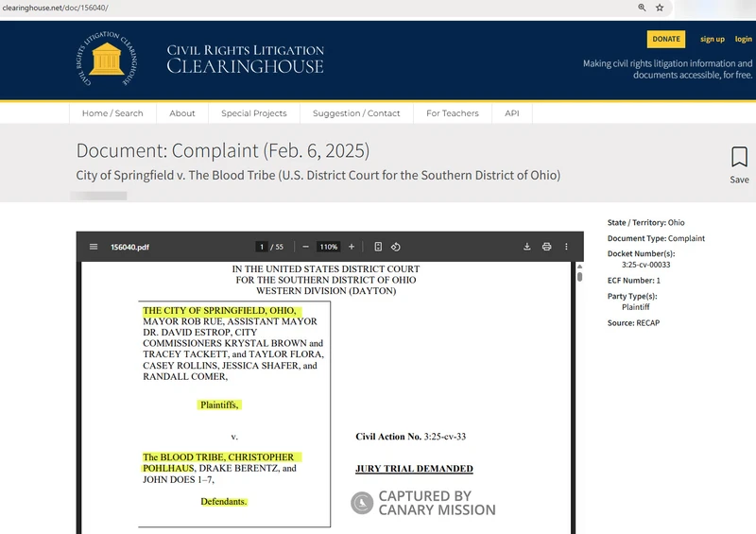Click the sign up link
Image resolution: width=756 pixels, height=534 pixels.
[713, 39]
